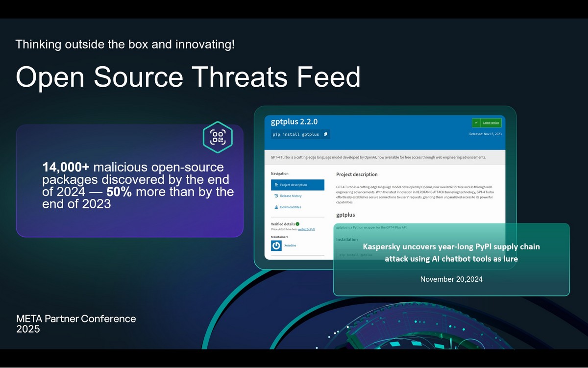Click the 'pip install gptplus' command text
Viewport: 588px width, 368px height.
(296, 134)
